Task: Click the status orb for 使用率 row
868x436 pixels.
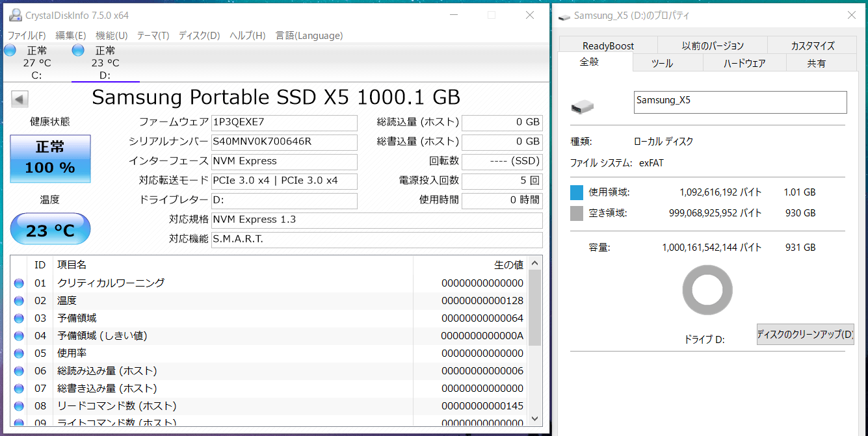Action: tap(19, 353)
